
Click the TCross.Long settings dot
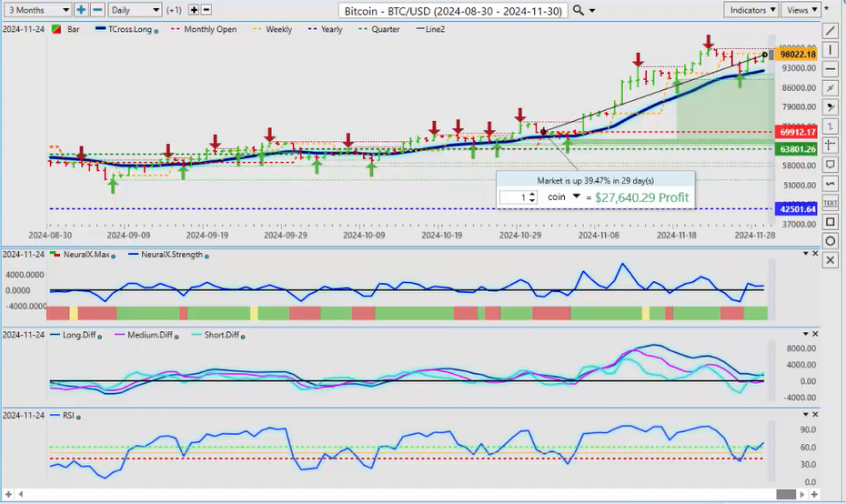click(156, 31)
